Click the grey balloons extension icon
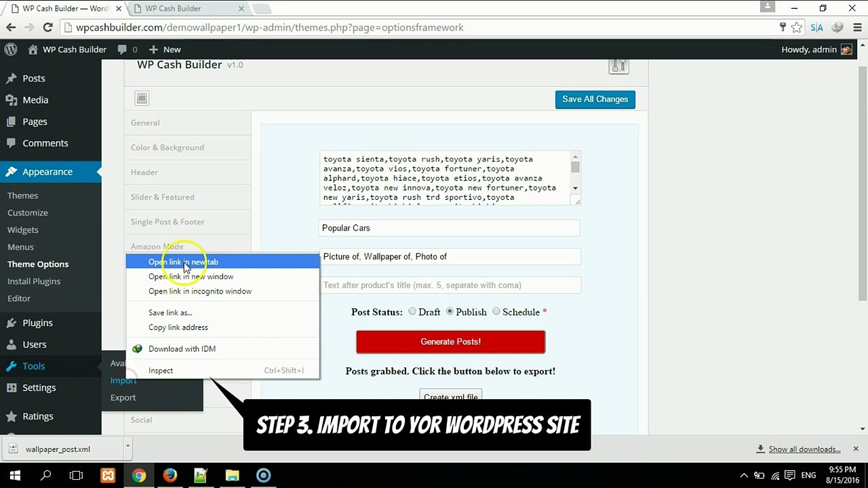This screenshot has width=868, height=488. coord(837,28)
